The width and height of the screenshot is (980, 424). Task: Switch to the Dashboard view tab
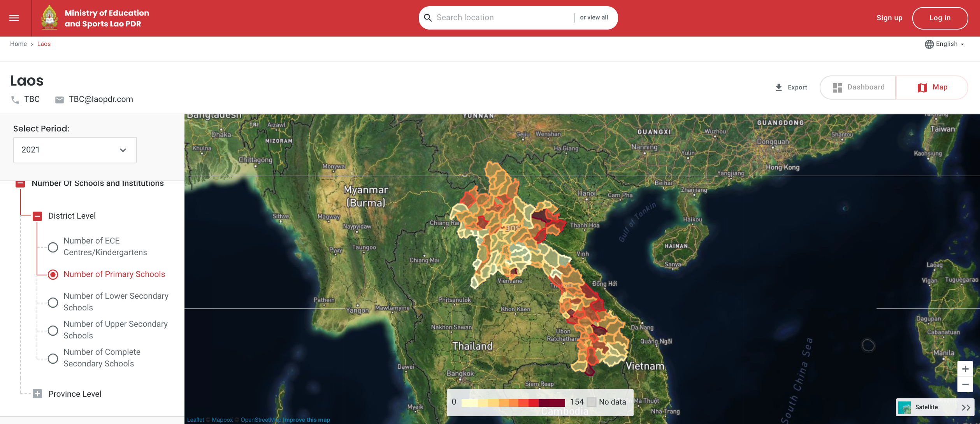pos(858,88)
